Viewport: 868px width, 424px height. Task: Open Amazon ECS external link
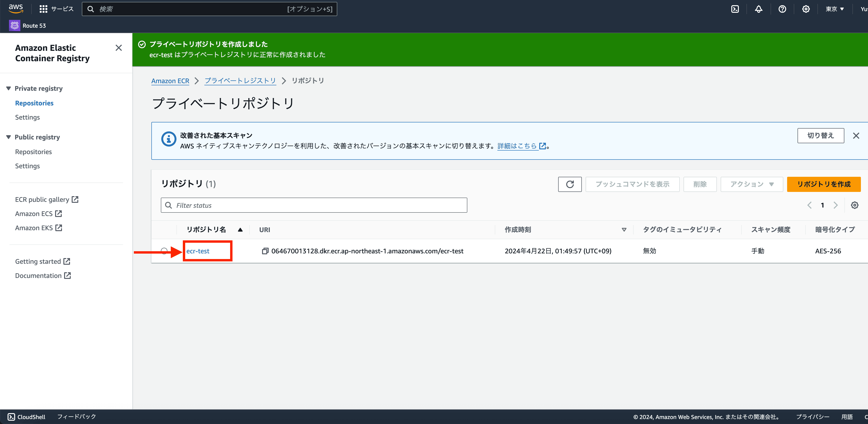click(x=38, y=213)
